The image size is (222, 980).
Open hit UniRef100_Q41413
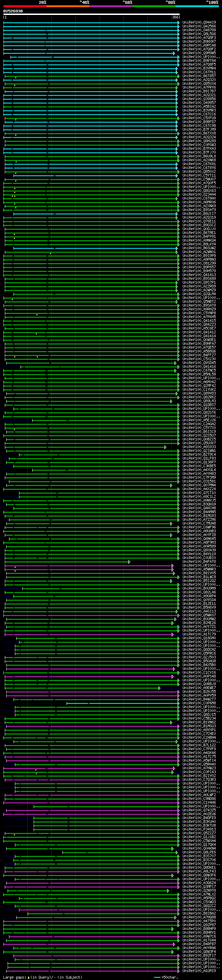coord(199,275)
